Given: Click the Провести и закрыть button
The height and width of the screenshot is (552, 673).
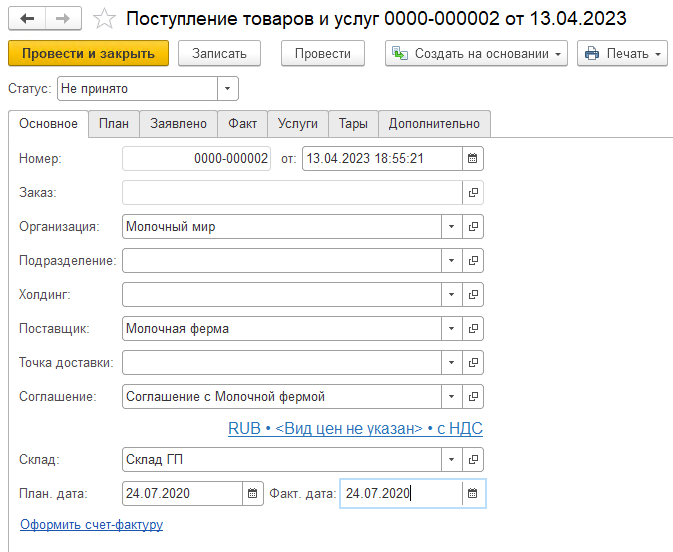Looking at the screenshot, I should pos(88,53).
